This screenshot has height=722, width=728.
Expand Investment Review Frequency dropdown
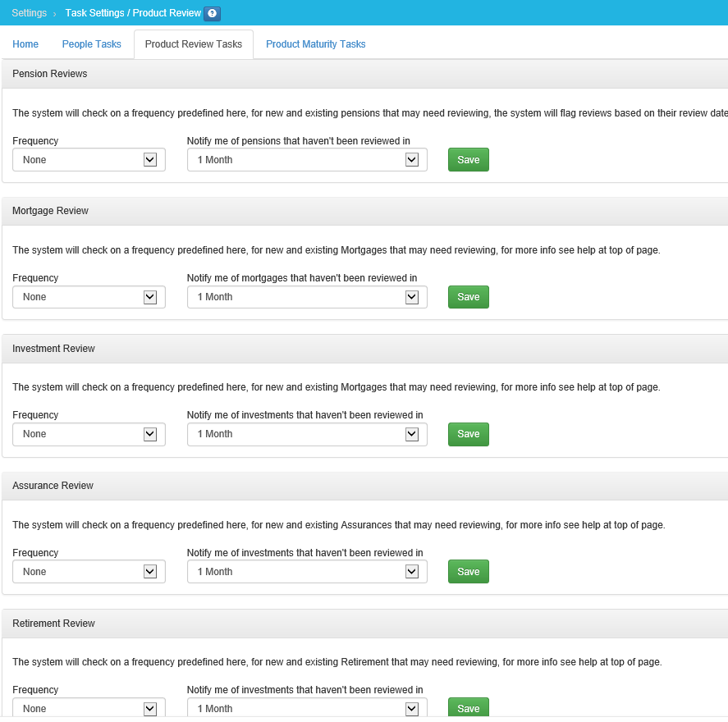pos(89,434)
